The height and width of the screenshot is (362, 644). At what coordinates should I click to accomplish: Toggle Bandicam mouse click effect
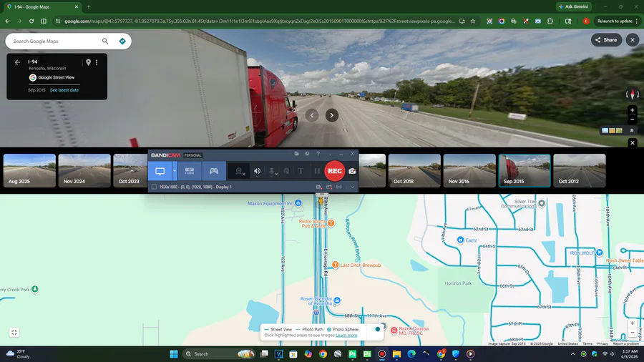(x=286, y=171)
